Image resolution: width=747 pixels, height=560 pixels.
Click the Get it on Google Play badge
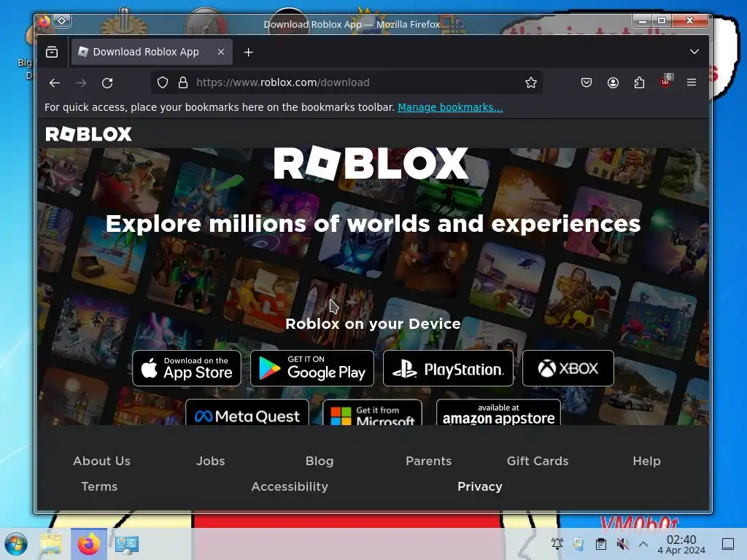pyautogui.click(x=312, y=368)
